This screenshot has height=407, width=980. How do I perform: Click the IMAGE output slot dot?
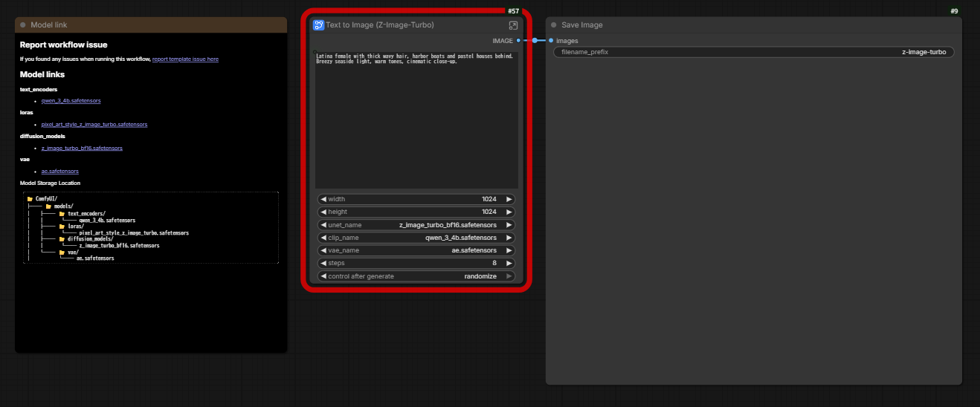(x=518, y=41)
